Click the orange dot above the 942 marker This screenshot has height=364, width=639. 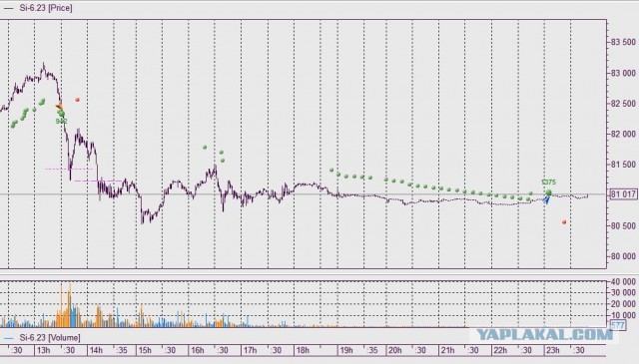(78, 100)
